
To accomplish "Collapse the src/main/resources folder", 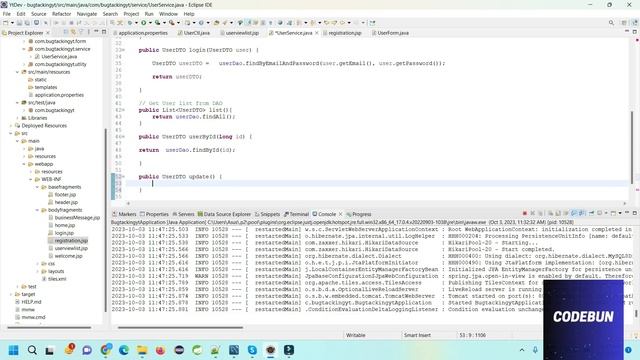I will click(18, 72).
